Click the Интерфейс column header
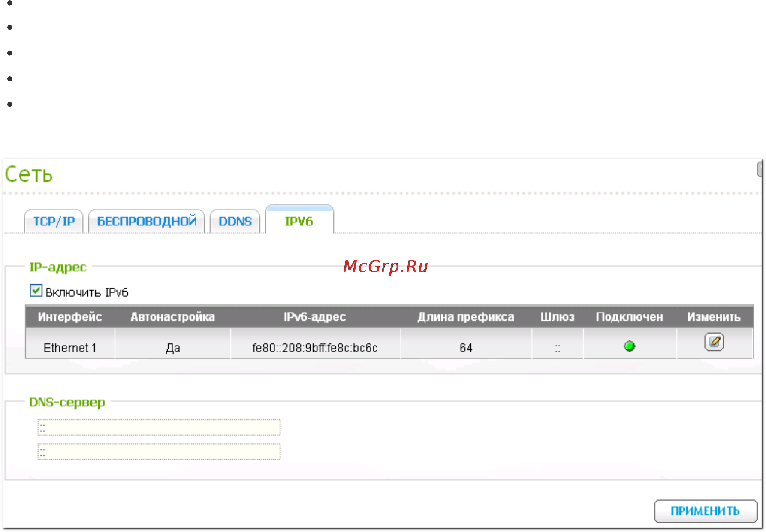766x532 pixels. pyautogui.click(x=70, y=317)
